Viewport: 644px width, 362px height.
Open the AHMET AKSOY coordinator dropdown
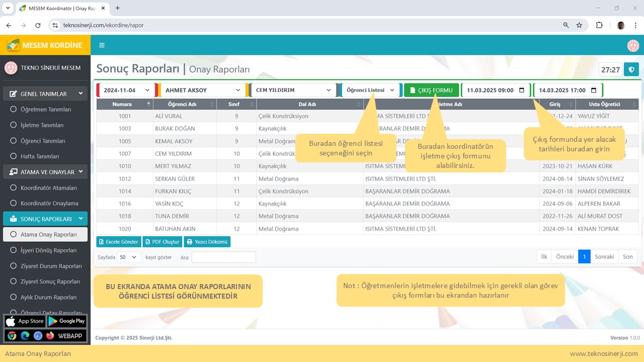point(203,90)
